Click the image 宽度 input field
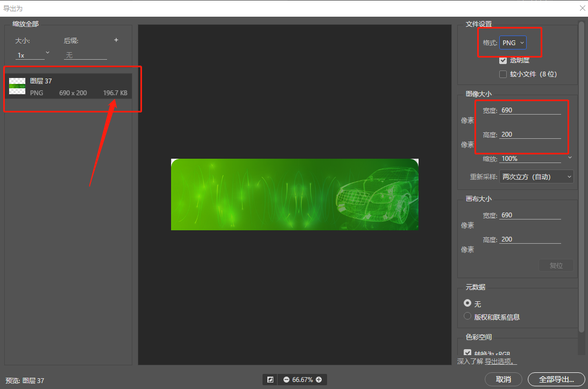Image resolution: width=588 pixels, height=389 pixels. pos(530,110)
